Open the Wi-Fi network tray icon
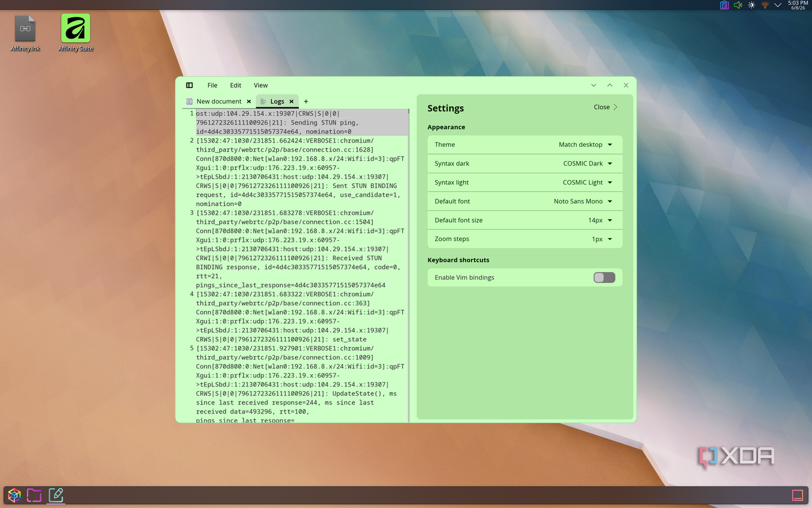 coord(764,5)
